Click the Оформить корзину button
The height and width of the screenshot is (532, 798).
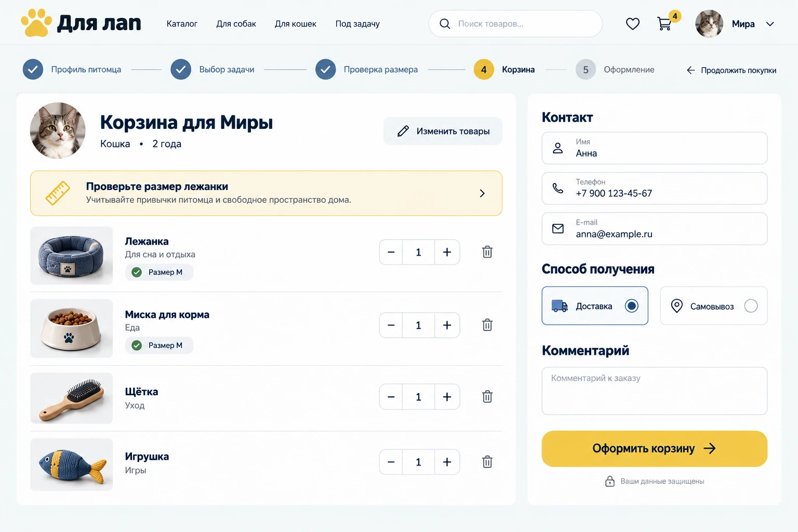pos(655,448)
